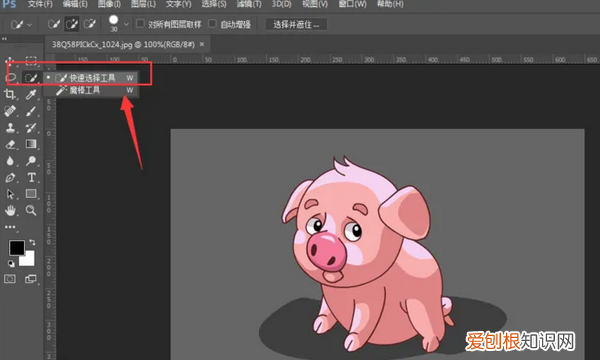This screenshot has width=600, height=360.
Task: Open the tool preset picker dropdown
Action: pyautogui.click(x=21, y=24)
